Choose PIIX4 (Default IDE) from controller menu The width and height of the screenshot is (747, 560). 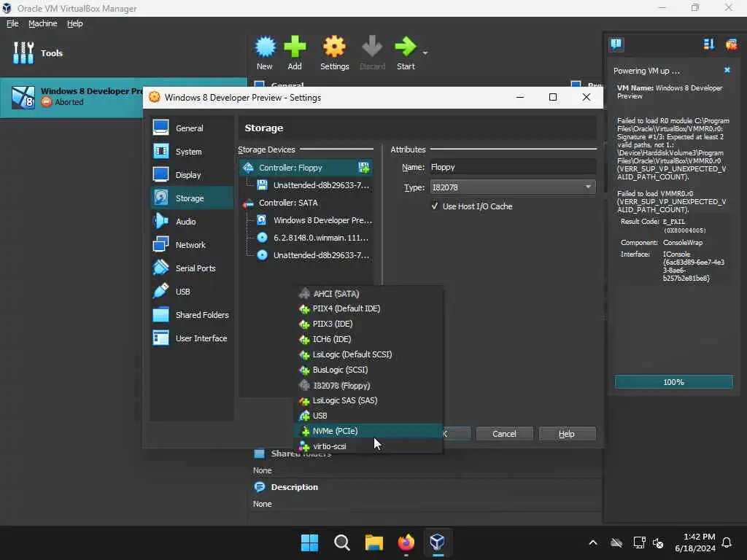coord(368,308)
